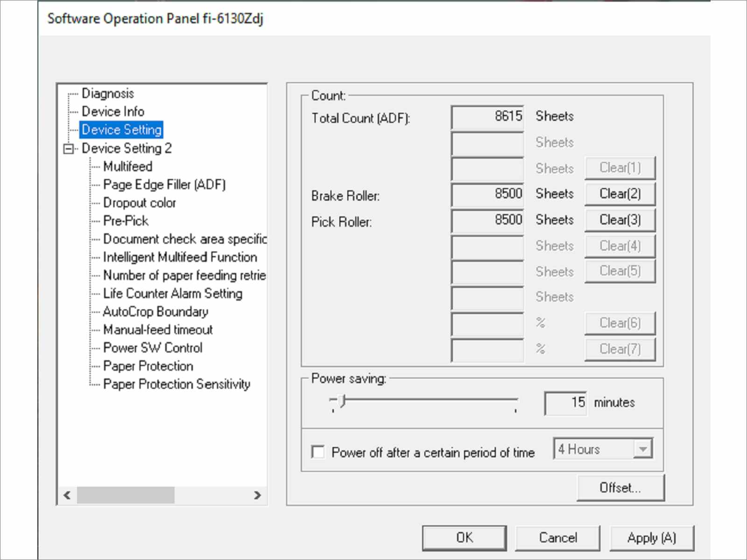
Task: Click the horizontal scrollbar thumb in tree
Action: (x=126, y=495)
